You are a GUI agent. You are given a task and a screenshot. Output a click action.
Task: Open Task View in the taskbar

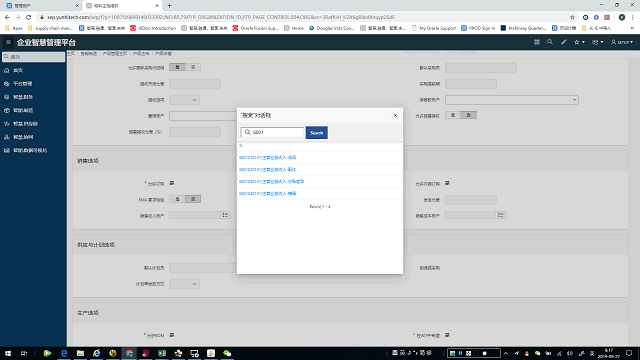24,353
